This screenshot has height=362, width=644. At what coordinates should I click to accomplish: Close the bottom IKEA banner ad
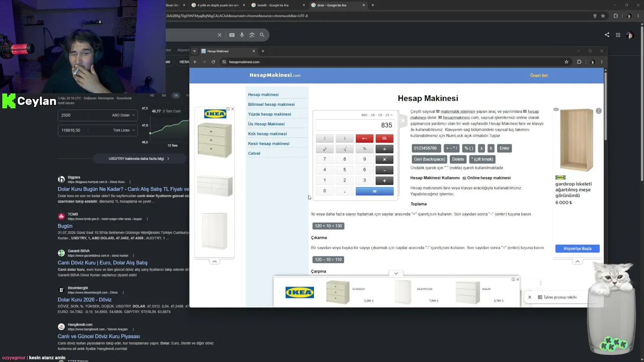[x=518, y=280]
